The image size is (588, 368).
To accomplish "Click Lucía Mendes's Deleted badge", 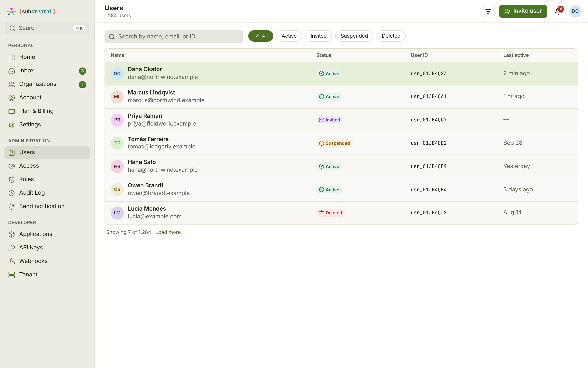I will [331, 213].
